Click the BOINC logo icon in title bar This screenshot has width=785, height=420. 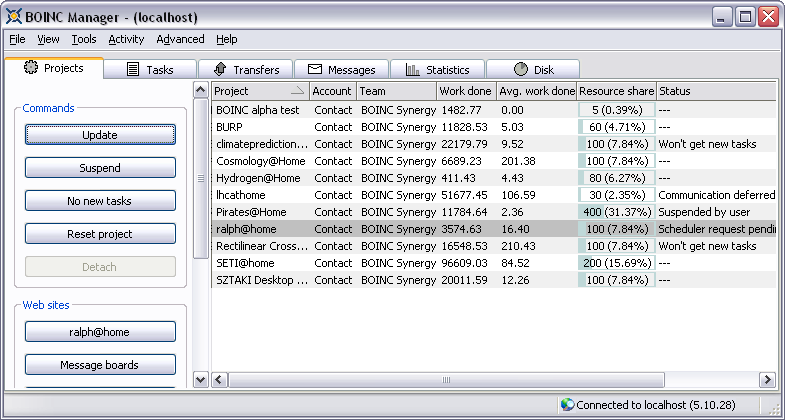14,17
